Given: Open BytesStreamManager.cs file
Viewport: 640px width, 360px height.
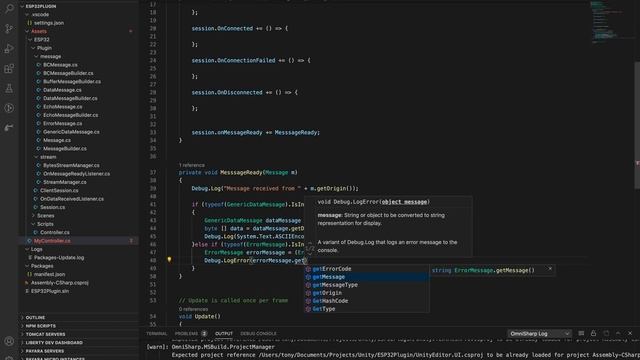Looking at the screenshot, I should click(x=71, y=165).
